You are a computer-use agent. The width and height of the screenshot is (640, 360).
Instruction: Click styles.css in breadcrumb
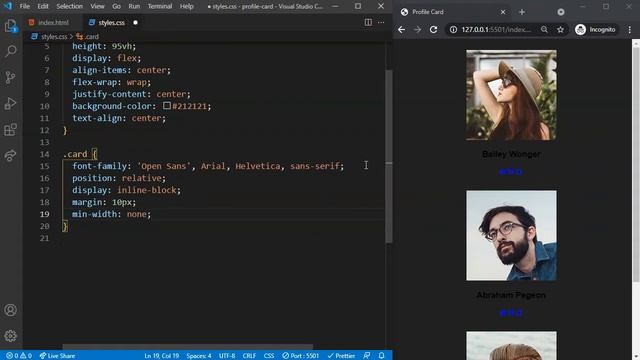pyautogui.click(x=53, y=36)
